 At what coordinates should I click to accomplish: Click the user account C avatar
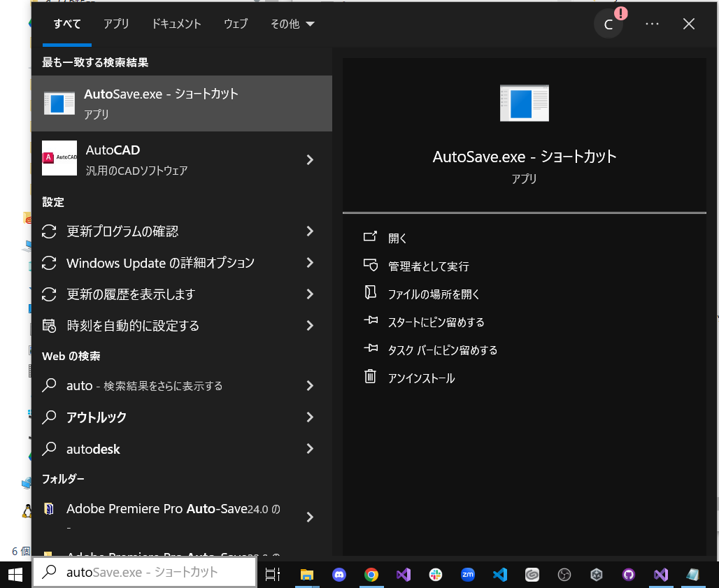608,24
